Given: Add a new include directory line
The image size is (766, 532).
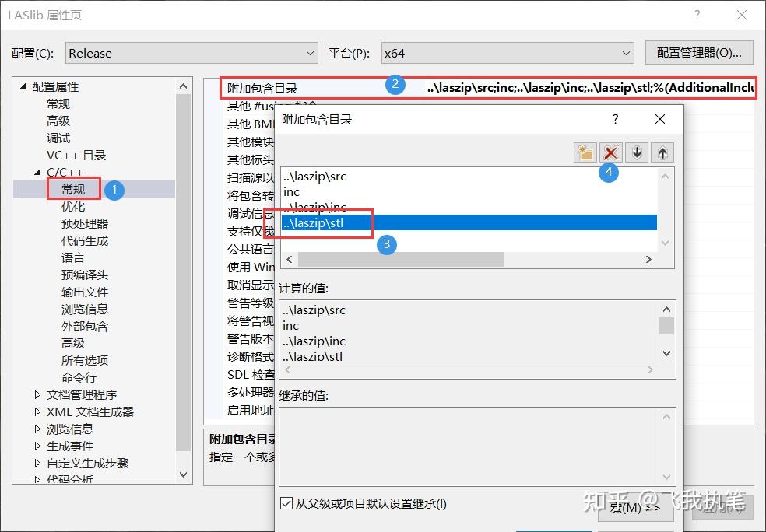Looking at the screenshot, I should click(x=585, y=152).
